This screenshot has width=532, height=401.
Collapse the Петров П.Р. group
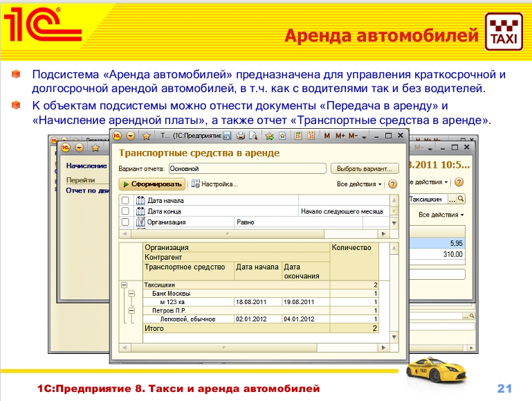click(131, 311)
